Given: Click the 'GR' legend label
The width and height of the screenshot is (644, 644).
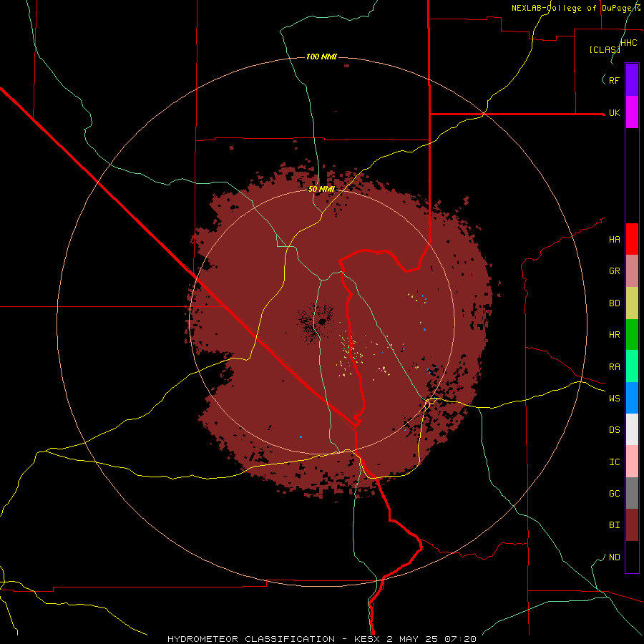Looking at the screenshot, I should tap(614, 271).
